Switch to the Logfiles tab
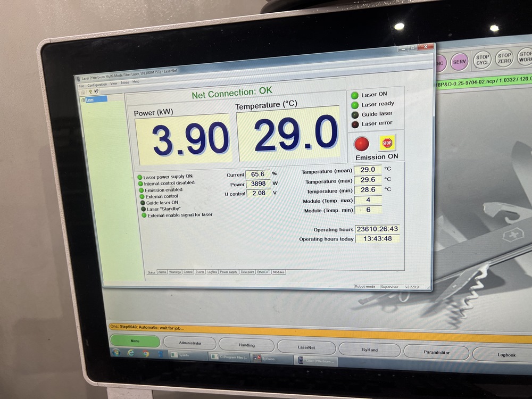The image size is (532, 399). pos(212,272)
